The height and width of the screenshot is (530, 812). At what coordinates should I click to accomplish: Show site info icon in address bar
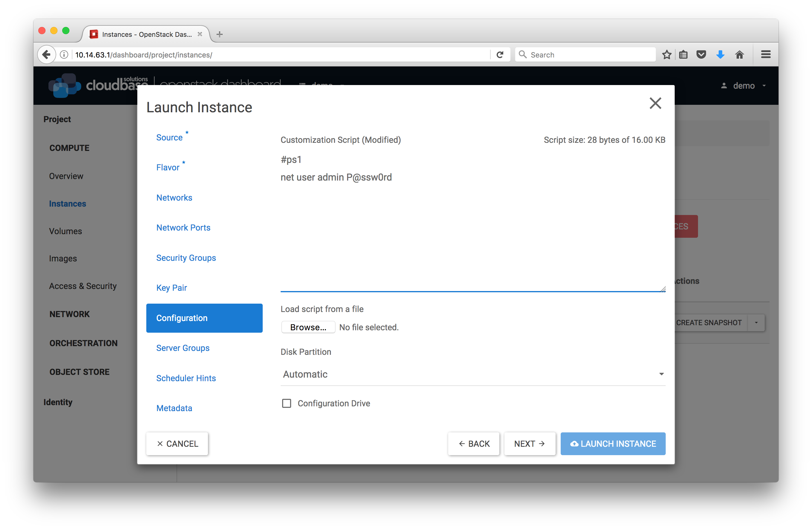click(64, 54)
